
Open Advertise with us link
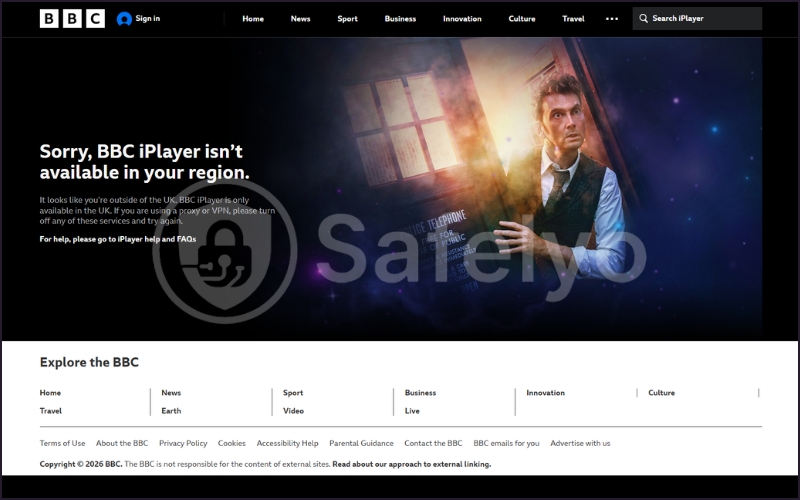(x=580, y=443)
